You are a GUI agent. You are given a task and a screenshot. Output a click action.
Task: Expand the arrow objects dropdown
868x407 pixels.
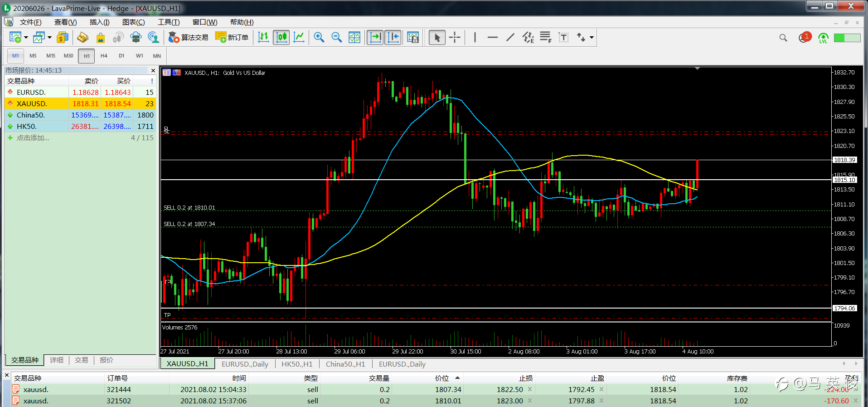(x=592, y=38)
